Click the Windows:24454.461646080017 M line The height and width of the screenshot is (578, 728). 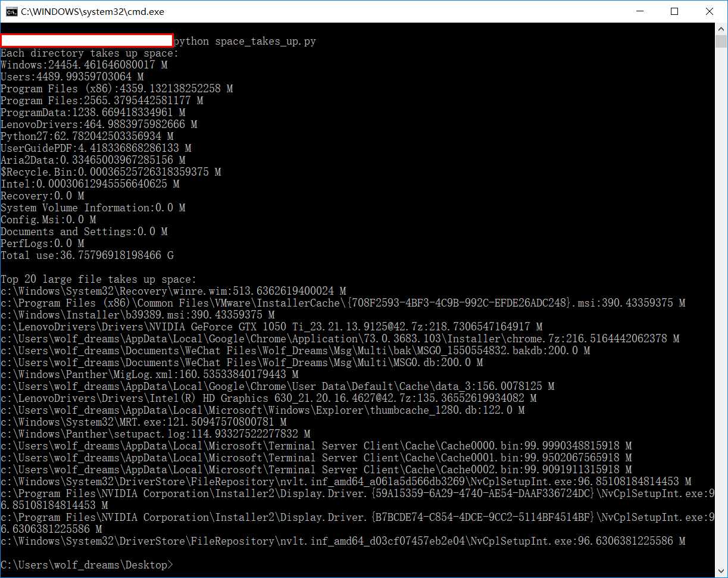coord(84,65)
